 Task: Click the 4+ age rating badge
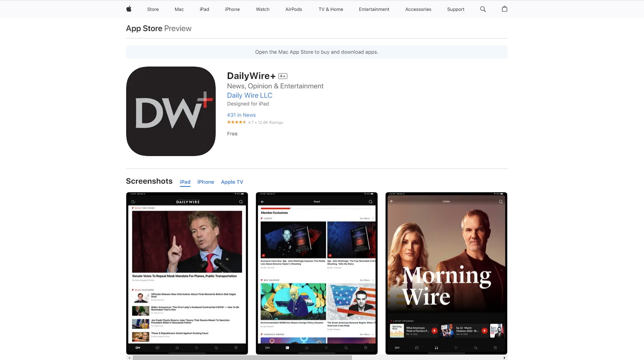283,76
